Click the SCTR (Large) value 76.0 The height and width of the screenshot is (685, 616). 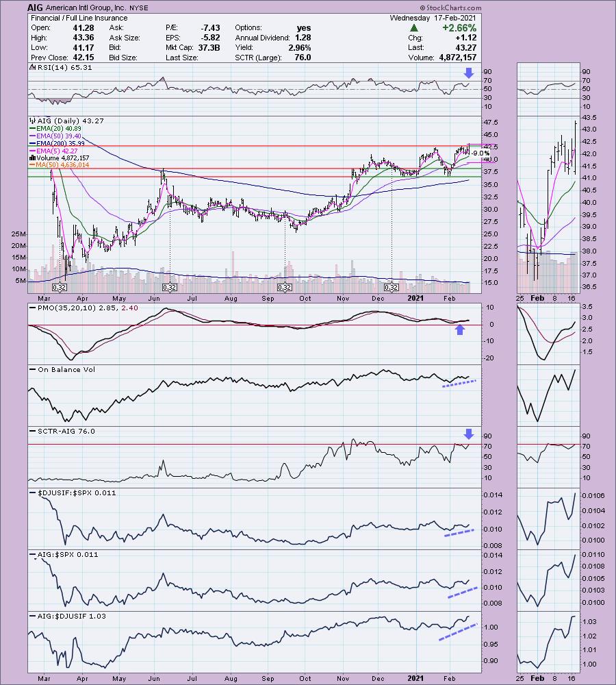coord(303,58)
